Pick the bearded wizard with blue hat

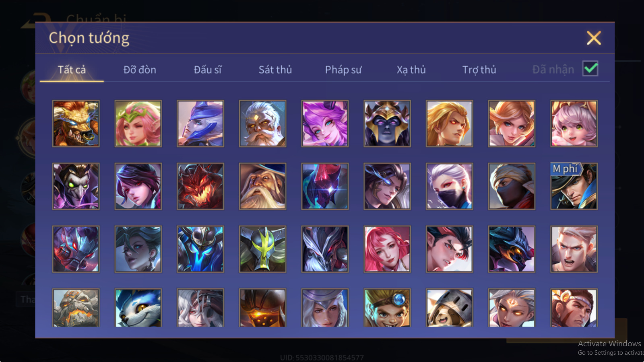click(x=262, y=186)
